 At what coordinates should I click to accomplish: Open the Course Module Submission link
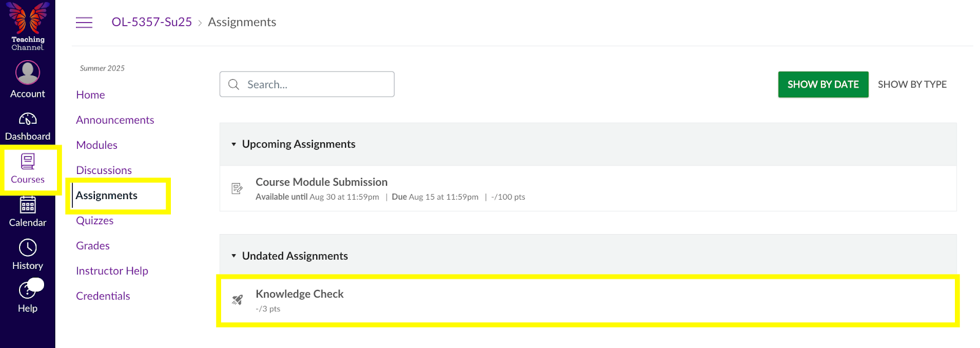click(x=321, y=182)
